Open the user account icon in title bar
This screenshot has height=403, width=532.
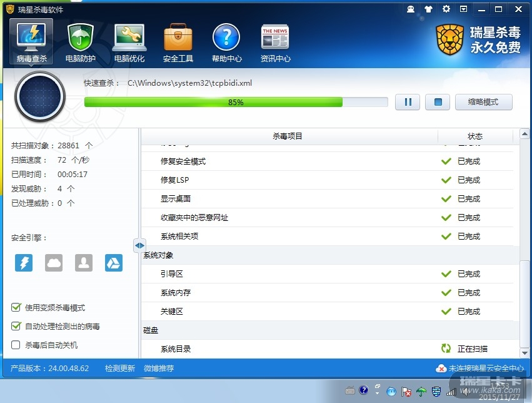411,9
